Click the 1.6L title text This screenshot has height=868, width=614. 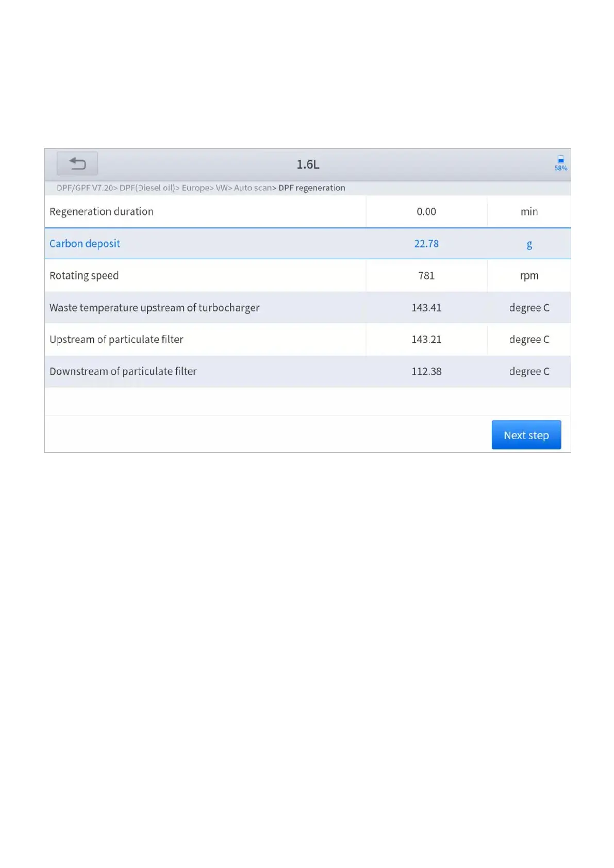coord(308,164)
